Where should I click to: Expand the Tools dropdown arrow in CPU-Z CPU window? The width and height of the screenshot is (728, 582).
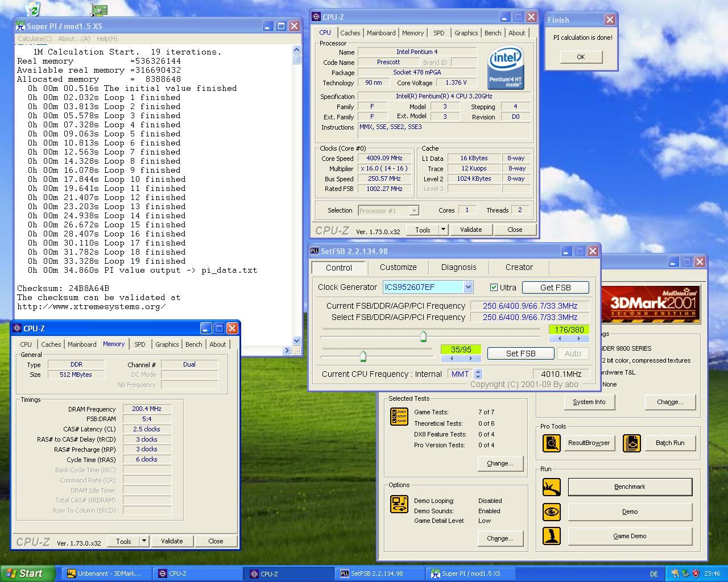coord(443,230)
